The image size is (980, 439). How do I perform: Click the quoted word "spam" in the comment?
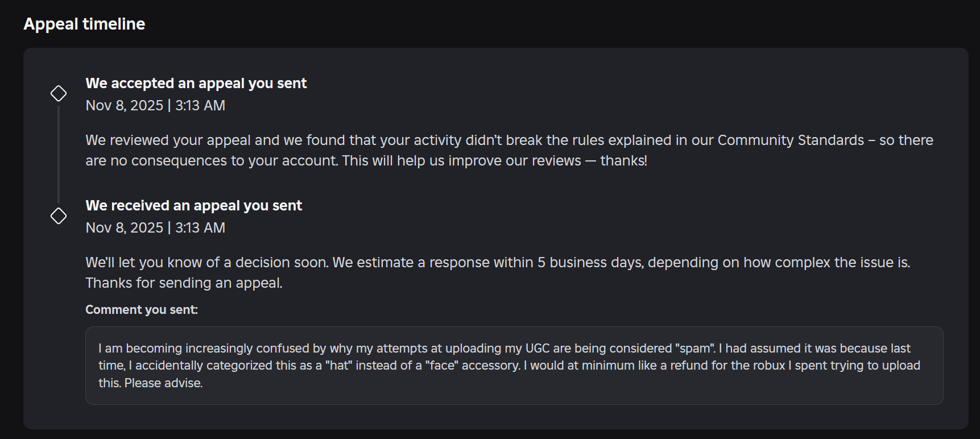[695, 349]
